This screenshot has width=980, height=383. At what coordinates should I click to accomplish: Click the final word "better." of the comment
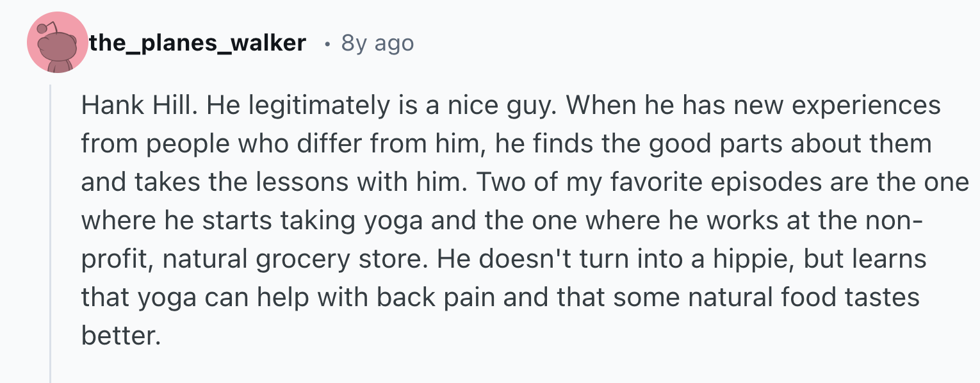(x=120, y=335)
